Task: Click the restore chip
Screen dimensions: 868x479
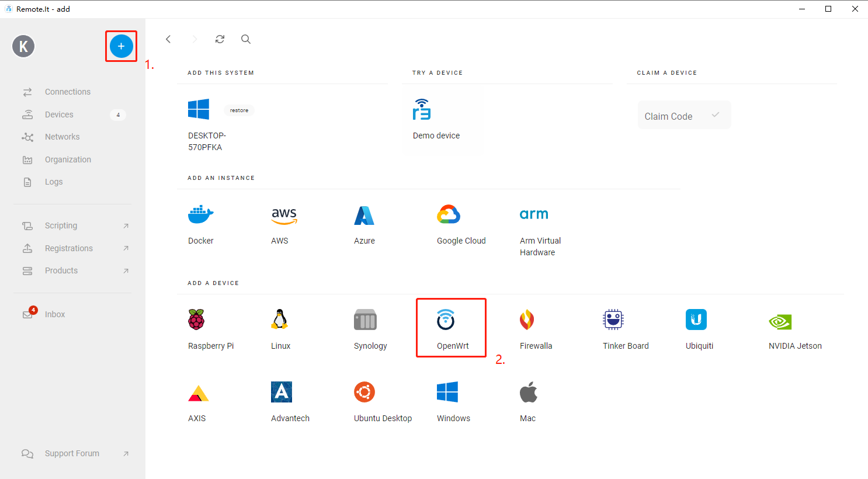Action: coord(239,110)
